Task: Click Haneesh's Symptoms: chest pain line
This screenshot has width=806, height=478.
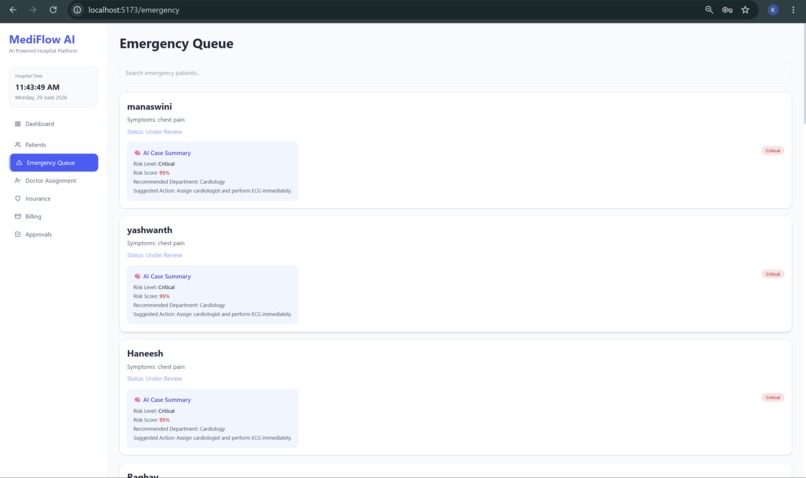Action: [156, 366]
